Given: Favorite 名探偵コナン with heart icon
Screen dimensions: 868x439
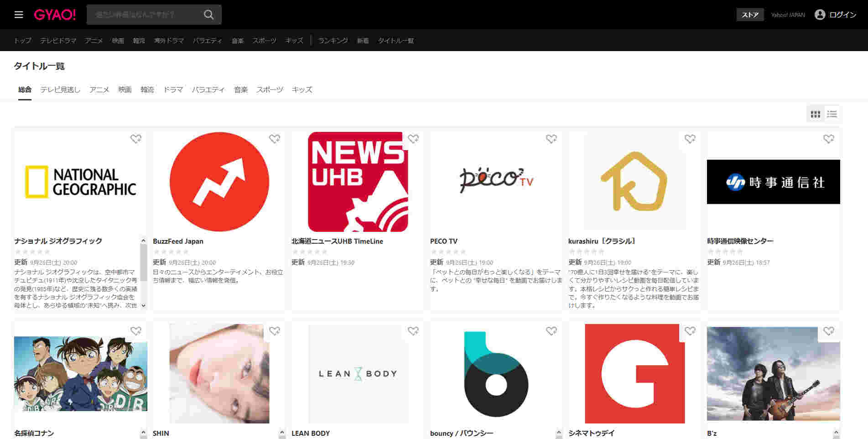Looking at the screenshot, I should pyautogui.click(x=136, y=331).
